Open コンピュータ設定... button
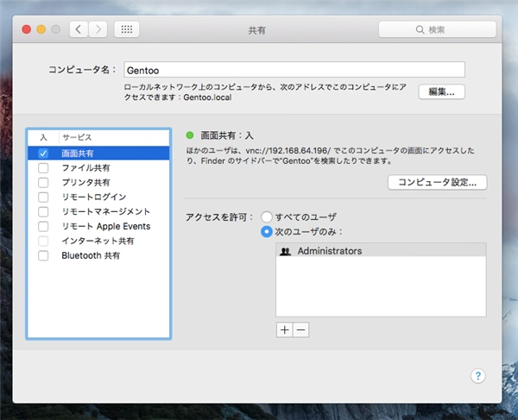This screenshot has height=420, width=518. (x=438, y=182)
